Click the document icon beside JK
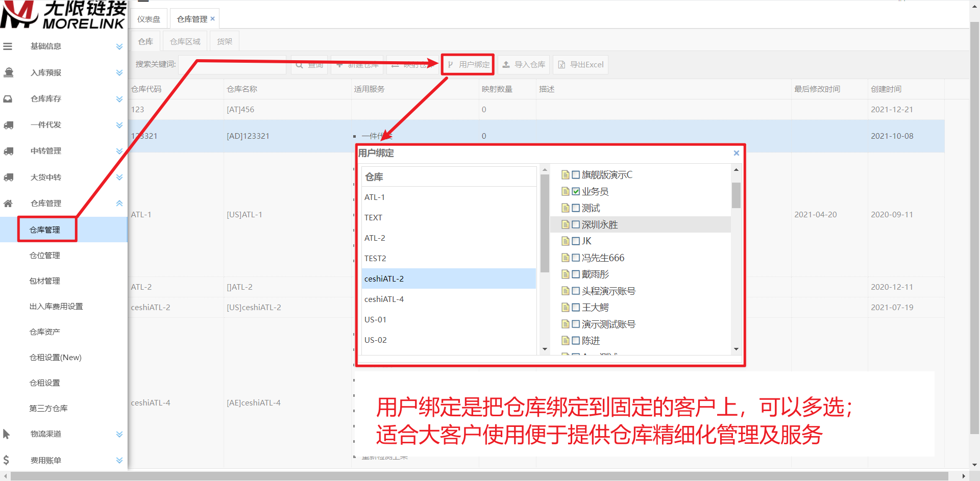980x481 pixels. [566, 241]
